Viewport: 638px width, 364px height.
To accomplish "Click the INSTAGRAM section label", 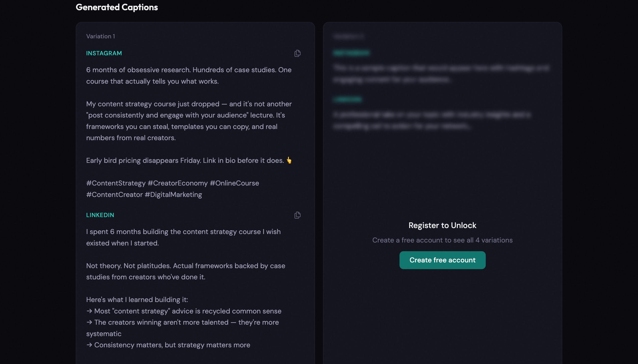I will 104,53.
